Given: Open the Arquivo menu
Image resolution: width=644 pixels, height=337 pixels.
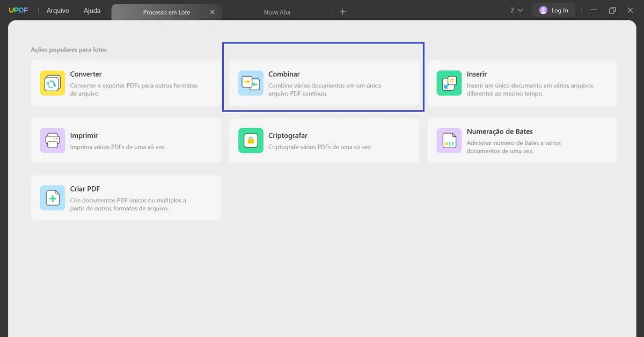Looking at the screenshot, I should (58, 10).
